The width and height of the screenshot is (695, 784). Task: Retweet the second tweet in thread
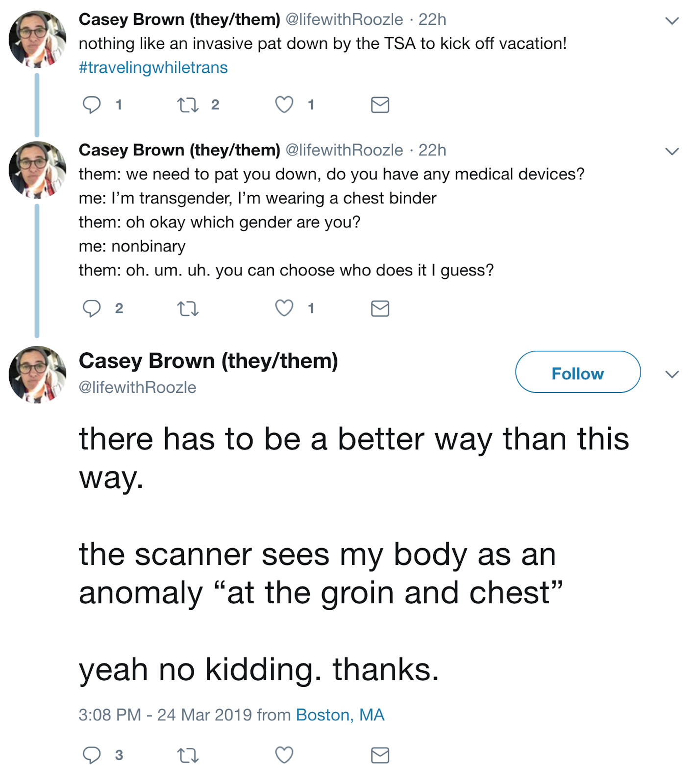188,309
